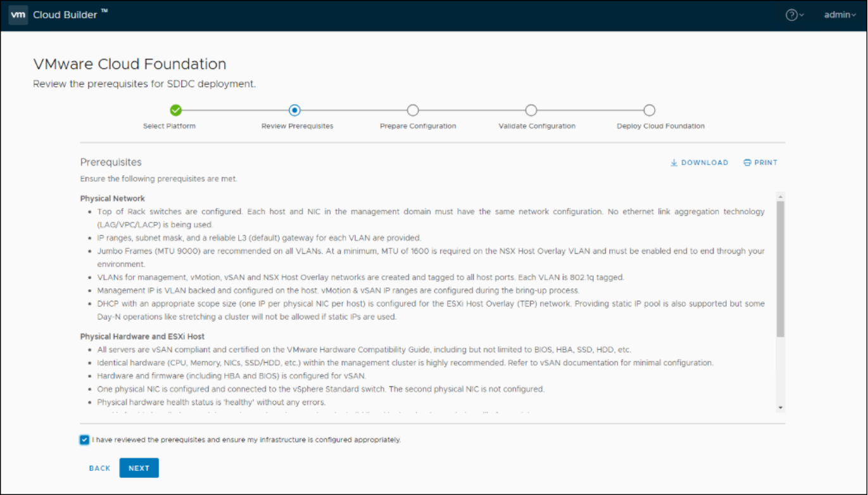Click the 'I have reviewed the prerequisites' label text

(x=246, y=440)
